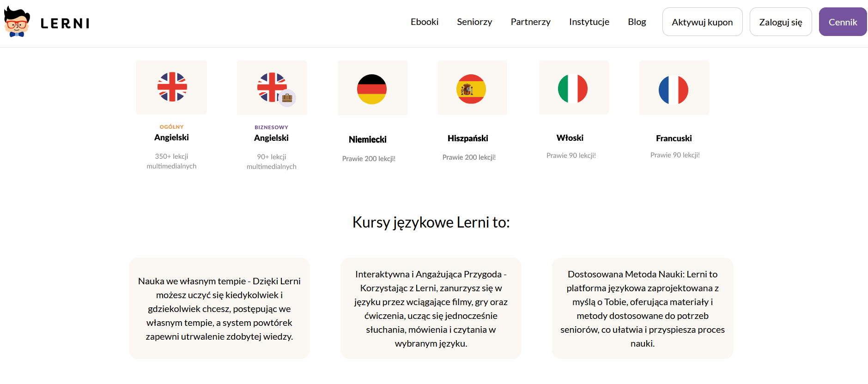Screen dimensions: 868x384
Task: Click 'Prawie 200 lekcji!' under Hiszpański
Action: click(x=469, y=157)
